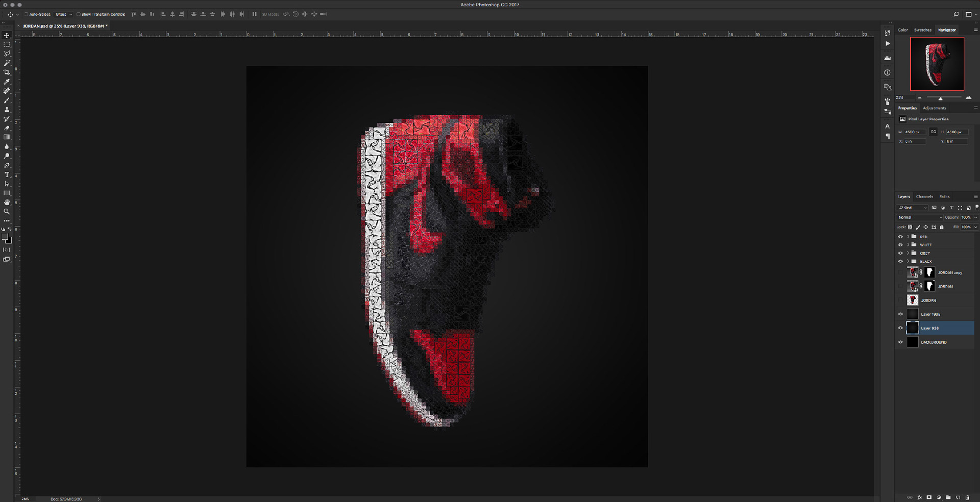The width and height of the screenshot is (980, 502).
Task: Select the Move tool
Action: pyautogui.click(x=7, y=36)
